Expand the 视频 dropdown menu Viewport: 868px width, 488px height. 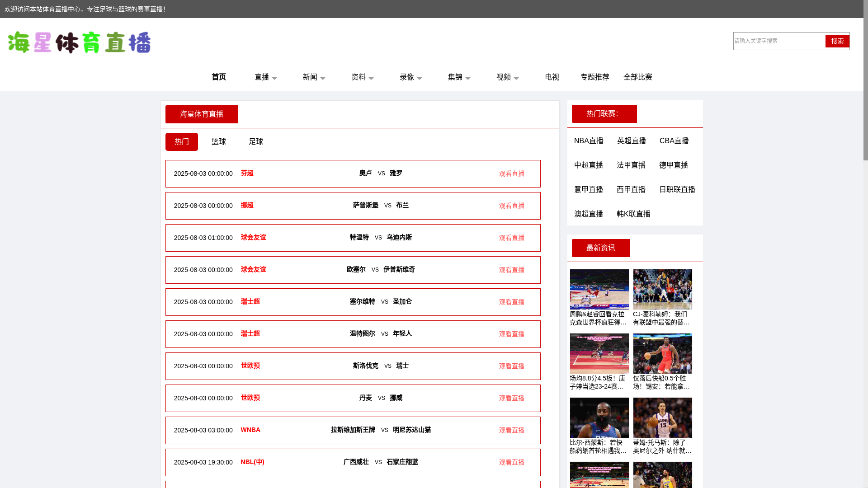(508, 77)
